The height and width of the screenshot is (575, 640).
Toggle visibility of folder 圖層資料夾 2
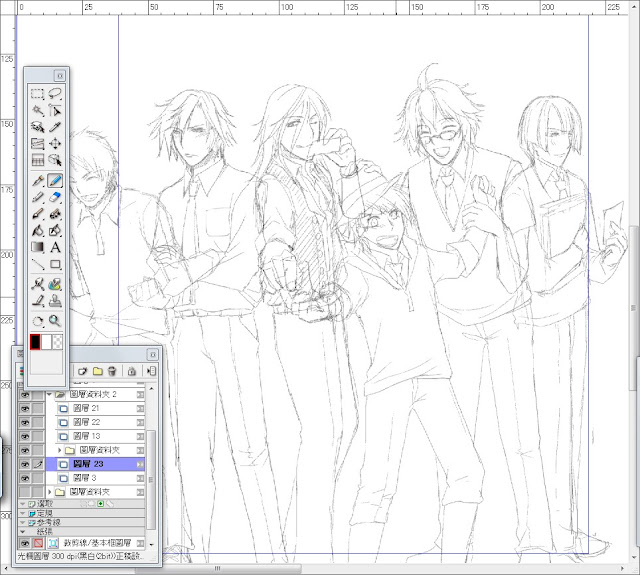[25, 395]
